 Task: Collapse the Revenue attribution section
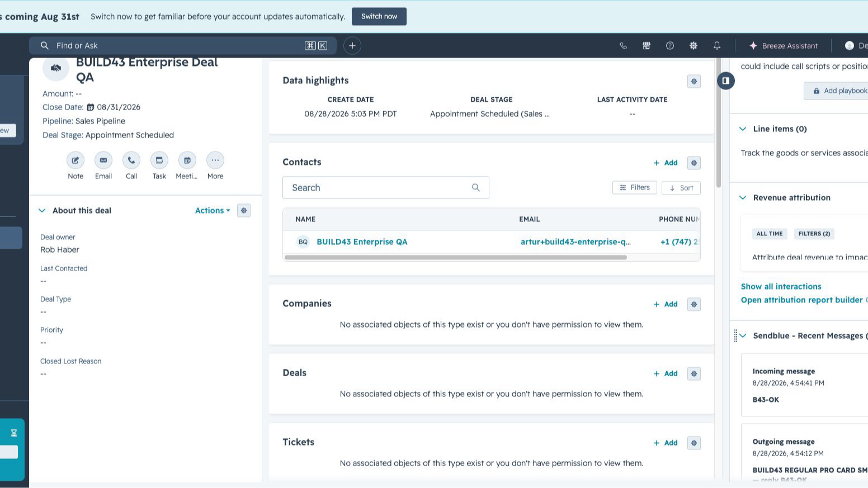tap(743, 198)
